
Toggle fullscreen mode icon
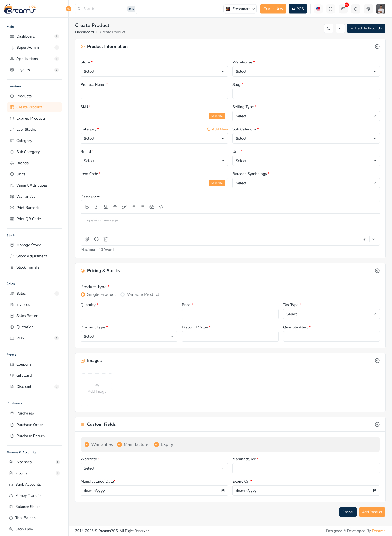pos(331,9)
